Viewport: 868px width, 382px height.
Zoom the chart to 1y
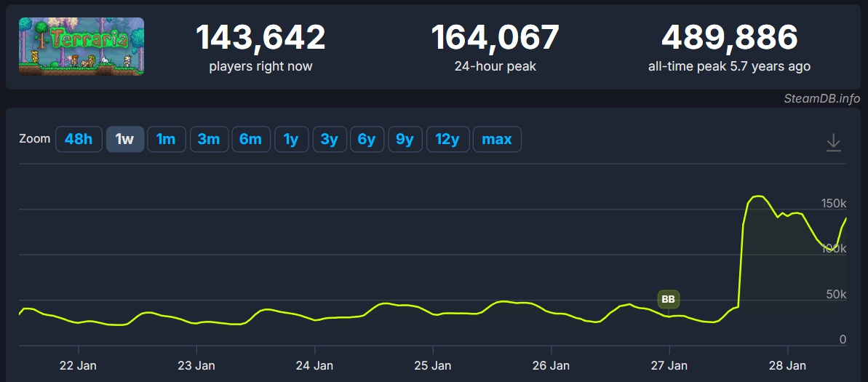pyautogui.click(x=291, y=139)
